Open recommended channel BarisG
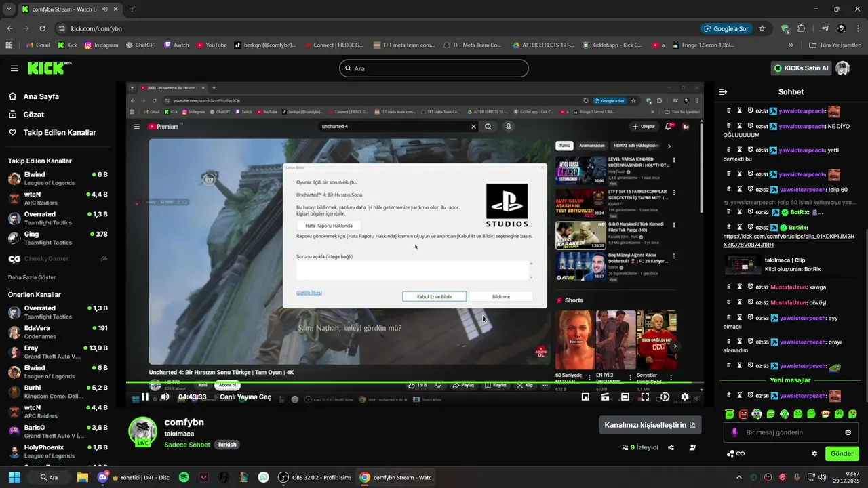This screenshot has height=488, width=868. (58, 432)
